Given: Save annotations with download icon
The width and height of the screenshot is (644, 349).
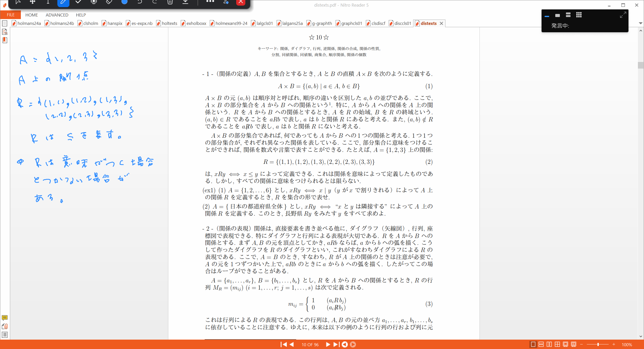Looking at the screenshot, I should (186, 2).
